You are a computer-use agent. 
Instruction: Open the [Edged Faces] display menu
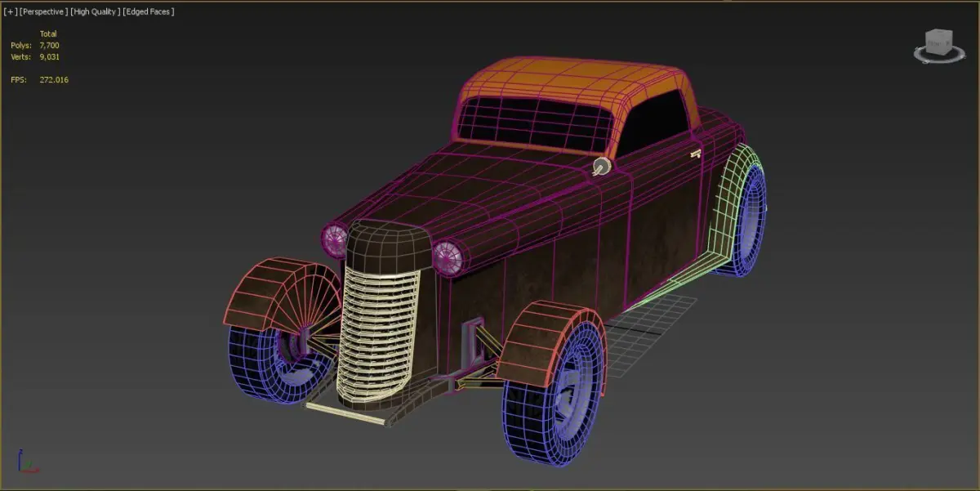click(148, 11)
